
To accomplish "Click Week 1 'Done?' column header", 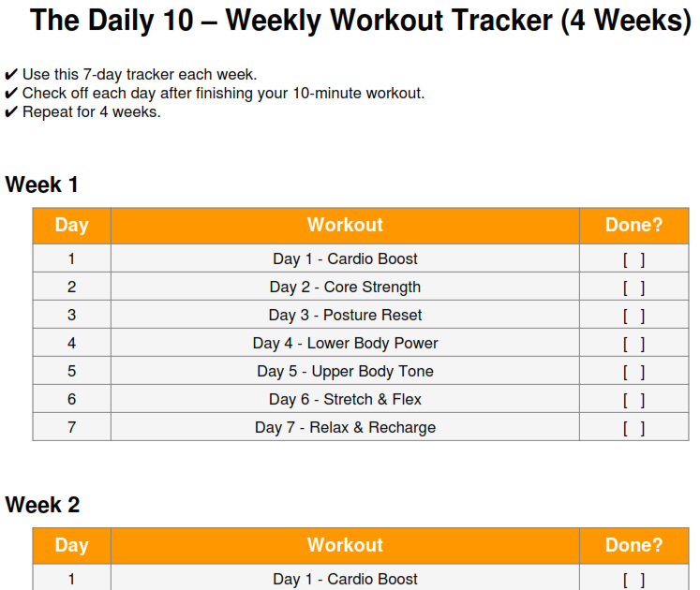I will (633, 225).
